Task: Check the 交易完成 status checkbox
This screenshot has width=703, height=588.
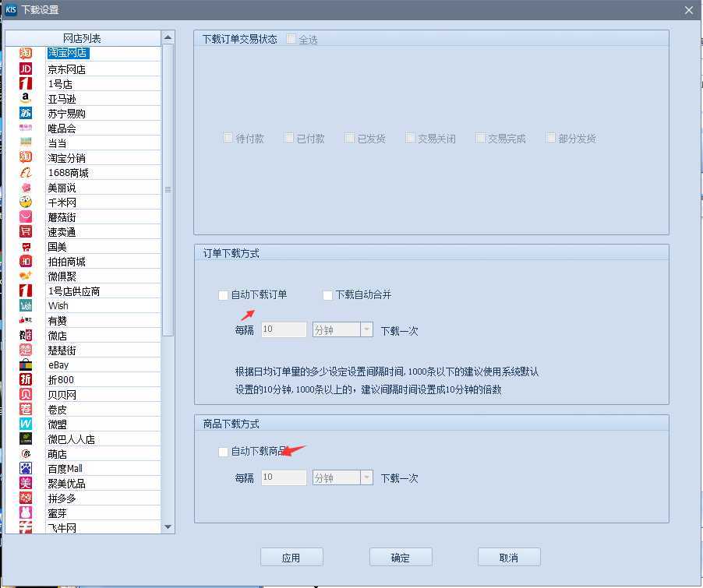Action: click(480, 138)
